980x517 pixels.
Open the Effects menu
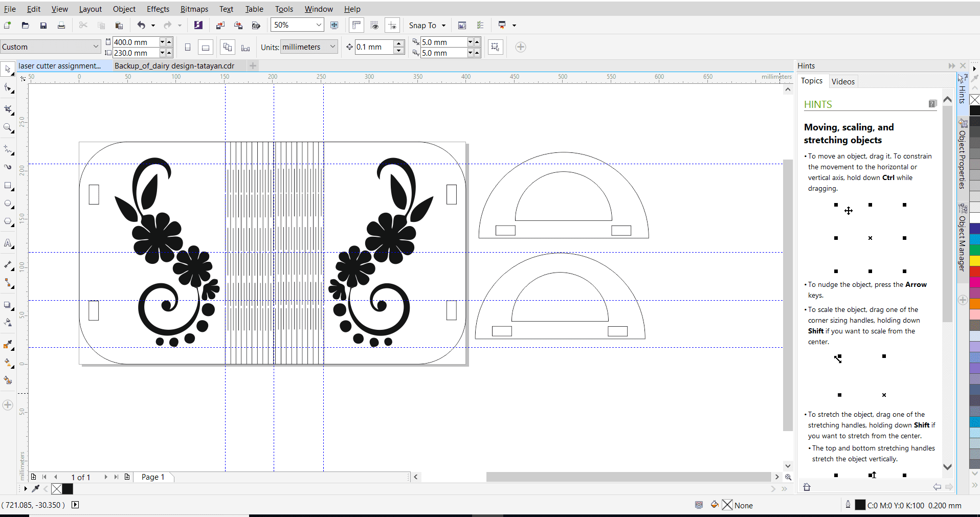coord(158,9)
